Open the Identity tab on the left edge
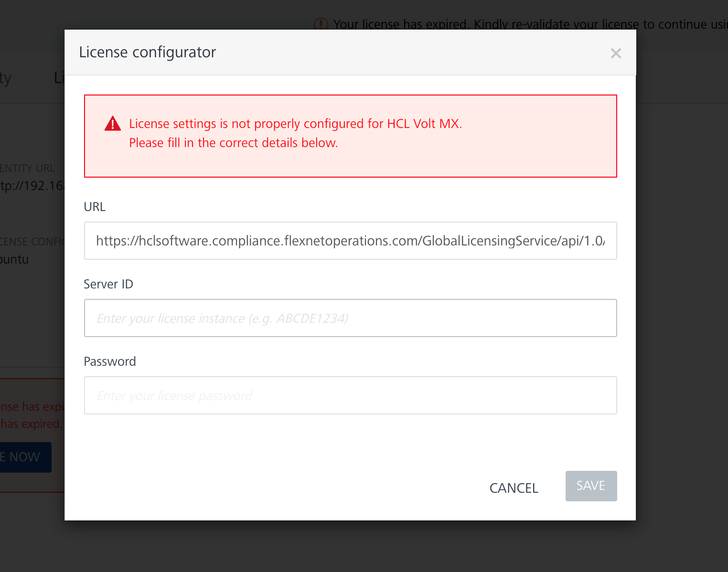The width and height of the screenshot is (728, 572). point(6,77)
